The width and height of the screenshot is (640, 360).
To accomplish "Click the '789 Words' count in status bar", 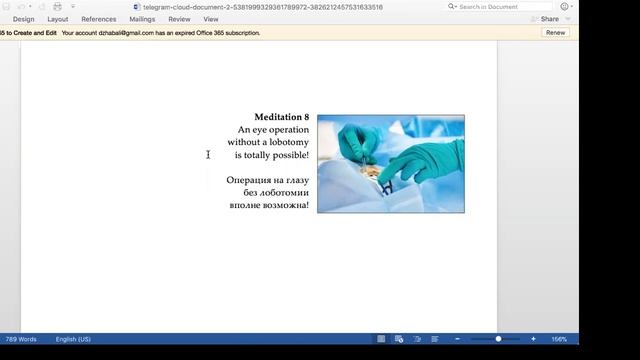I will (x=21, y=339).
